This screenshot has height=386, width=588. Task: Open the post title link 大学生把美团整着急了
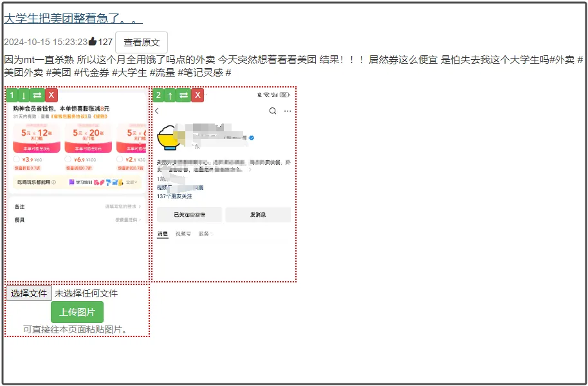point(73,18)
